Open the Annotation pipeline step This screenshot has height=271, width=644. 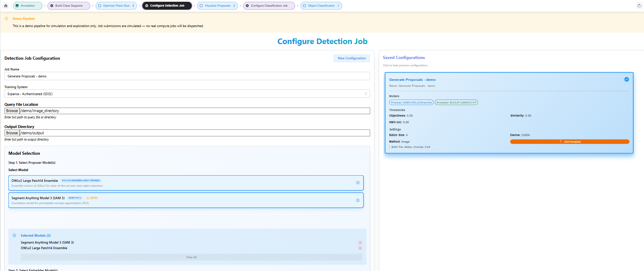pos(27,6)
